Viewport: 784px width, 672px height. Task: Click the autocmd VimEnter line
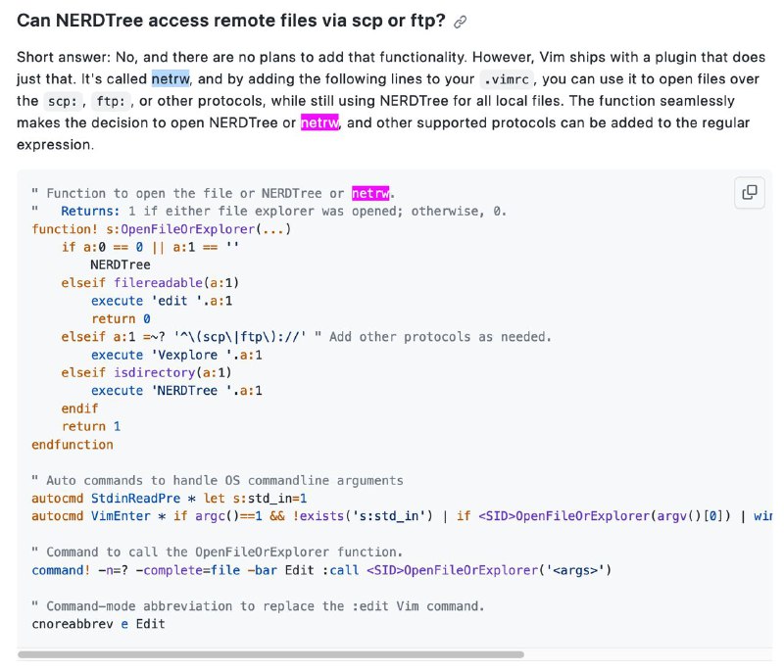(x=402, y=516)
